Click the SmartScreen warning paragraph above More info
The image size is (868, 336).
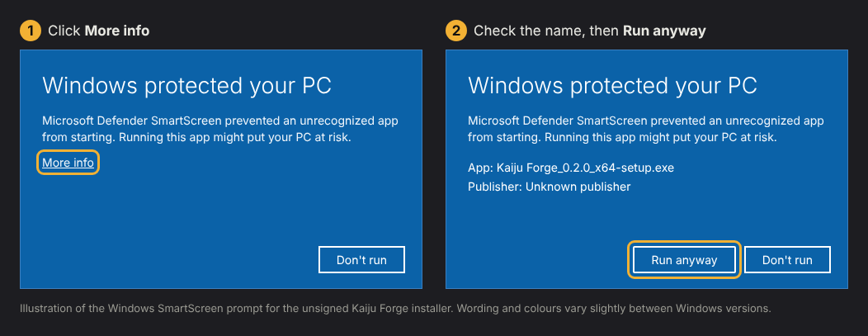[219, 129]
